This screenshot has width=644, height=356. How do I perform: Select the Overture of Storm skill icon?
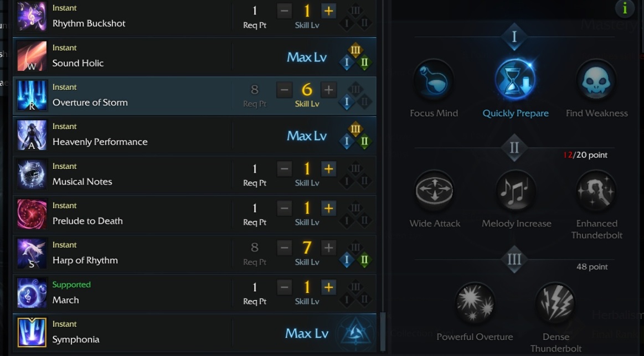pos(32,95)
